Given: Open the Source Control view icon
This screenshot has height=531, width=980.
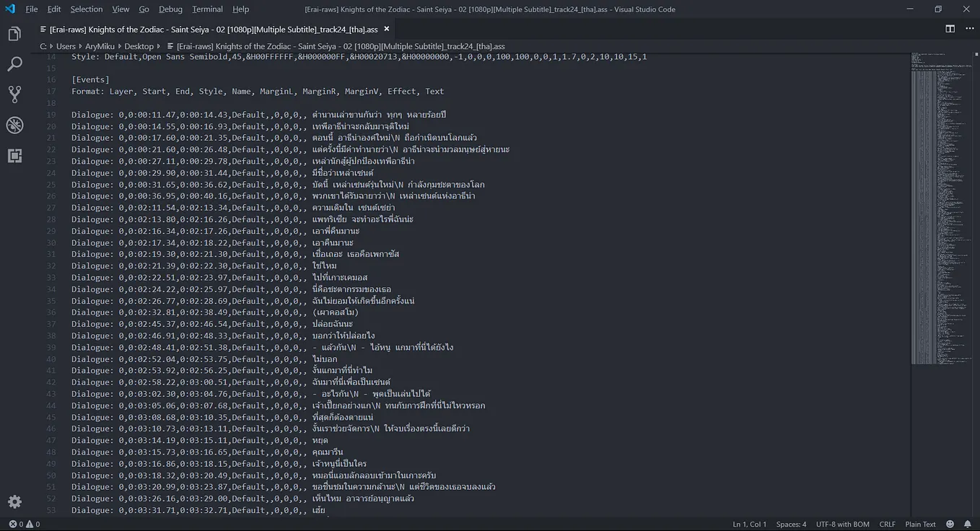Looking at the screenshot, I should (x=14, y=94).
